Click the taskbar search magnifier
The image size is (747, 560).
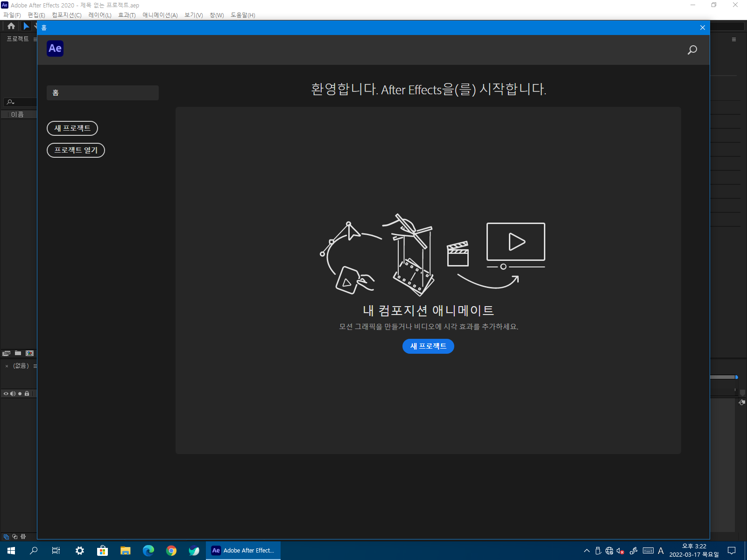coord(34,551)
